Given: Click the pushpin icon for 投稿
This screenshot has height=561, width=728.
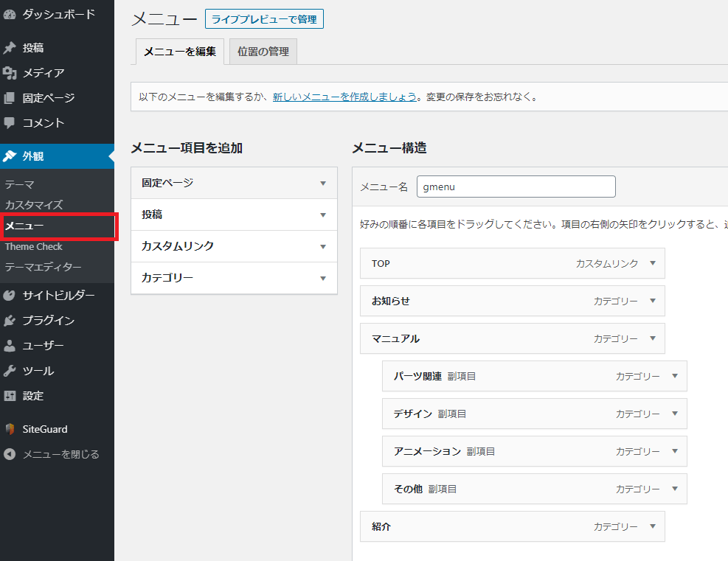Looking at the screenshot, I should pyautogui.click(x=10, y=48).
